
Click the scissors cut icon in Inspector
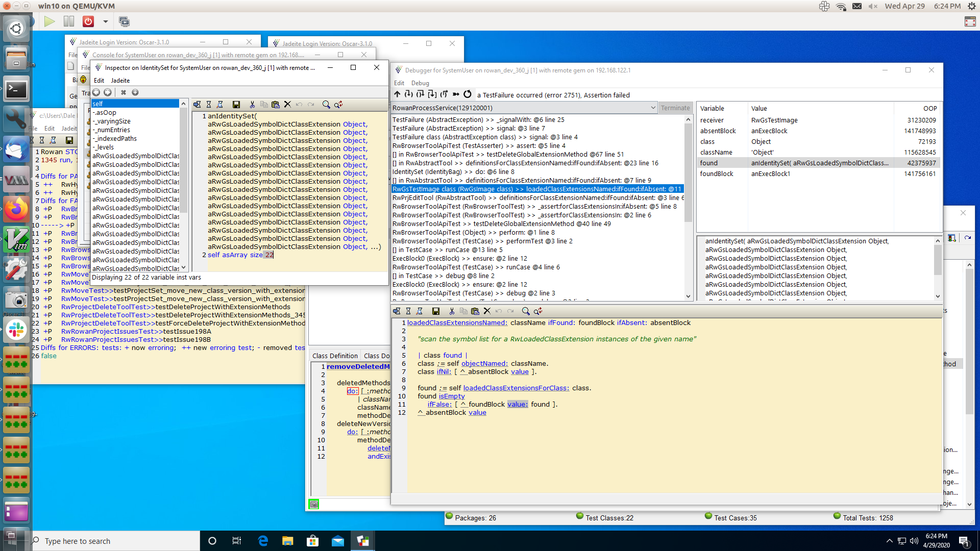pos(252,105)
